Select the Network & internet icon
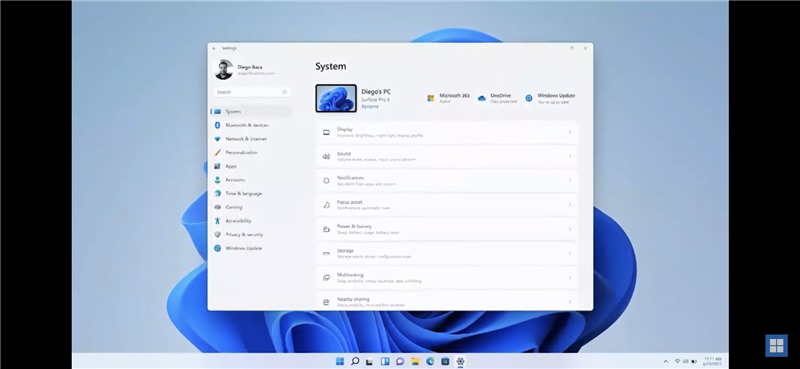This screenshot has width=800, height=369. pyautogui.click(x=217, y=139)
